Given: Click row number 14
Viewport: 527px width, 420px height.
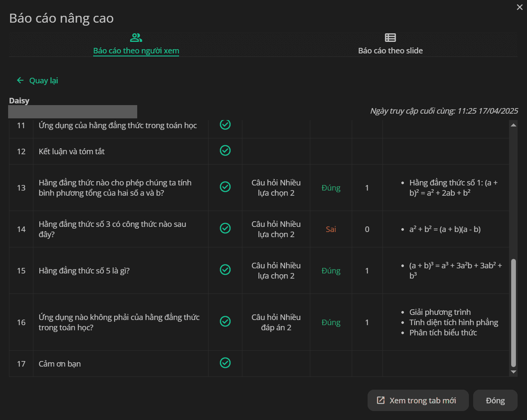Looking at the screenshot, I should click(x=21, y=229).
